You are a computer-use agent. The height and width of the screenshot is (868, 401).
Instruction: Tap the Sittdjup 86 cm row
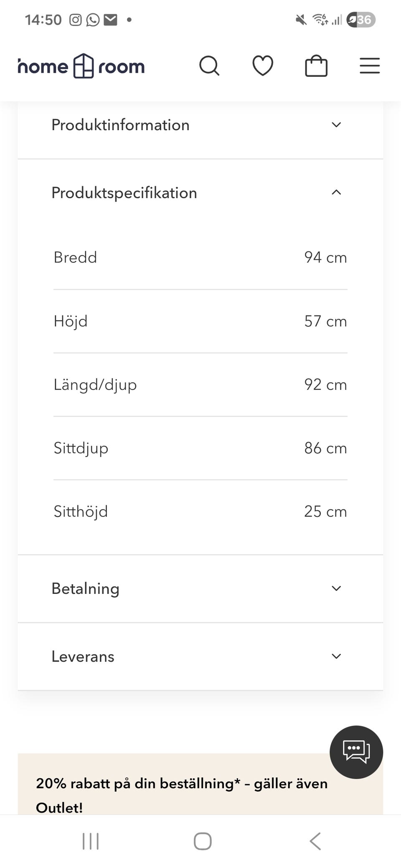click(200, 448)
